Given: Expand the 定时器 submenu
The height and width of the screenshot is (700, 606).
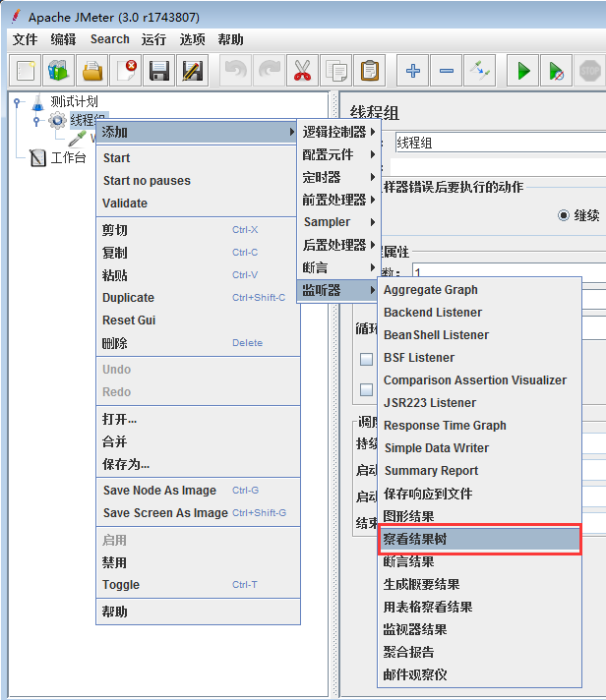Looking at the screenshot, I should pos(338,177).
